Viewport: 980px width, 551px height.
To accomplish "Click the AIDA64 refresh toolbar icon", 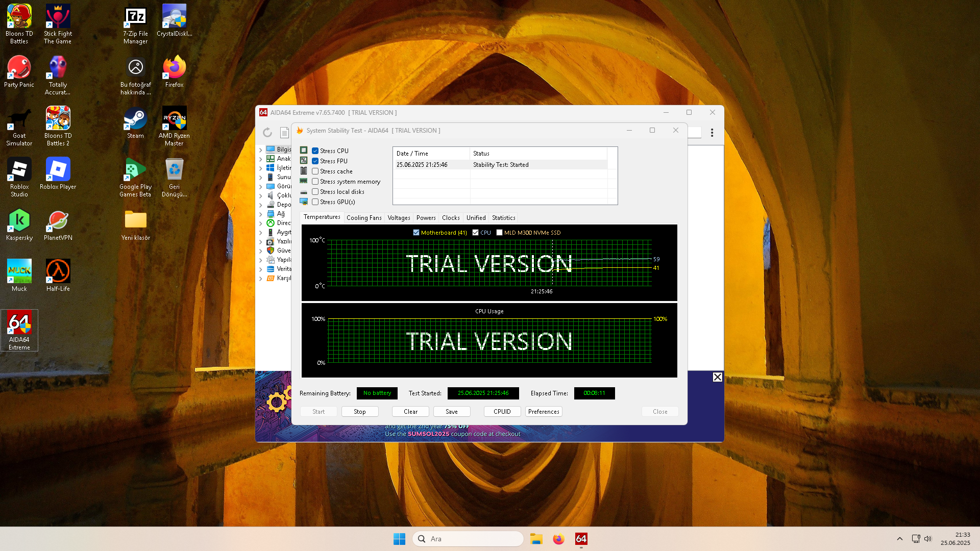I will tap(267, 133).
